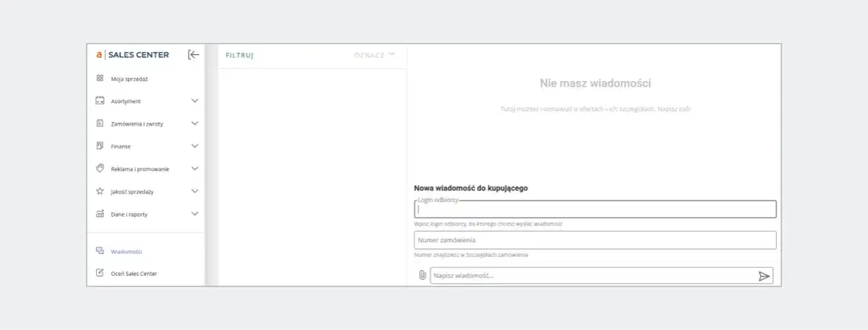Expand the Zamówienia i zwroty chevron
The height and width of the screenshot is (330, 868).
pyautogui.click(x=194, y=123)
